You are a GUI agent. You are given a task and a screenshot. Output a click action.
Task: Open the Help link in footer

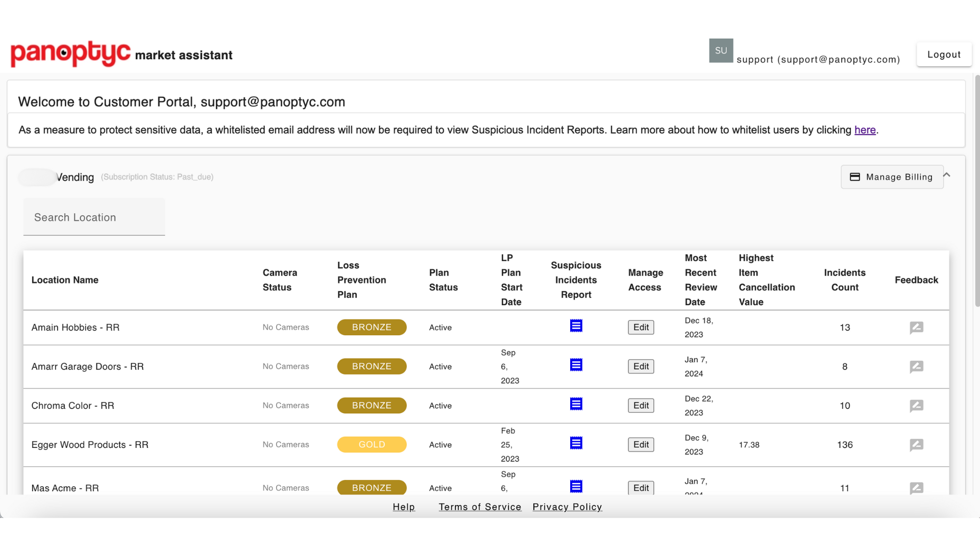click(404, 507)
